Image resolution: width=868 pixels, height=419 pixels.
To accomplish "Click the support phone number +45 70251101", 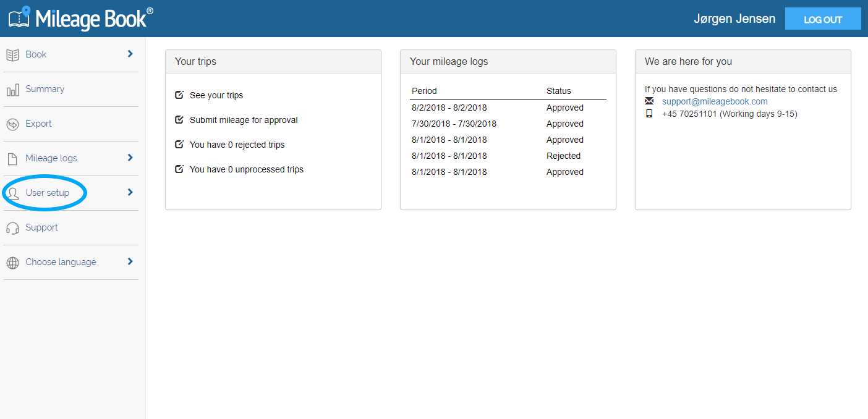I will (x=689, y=114).
